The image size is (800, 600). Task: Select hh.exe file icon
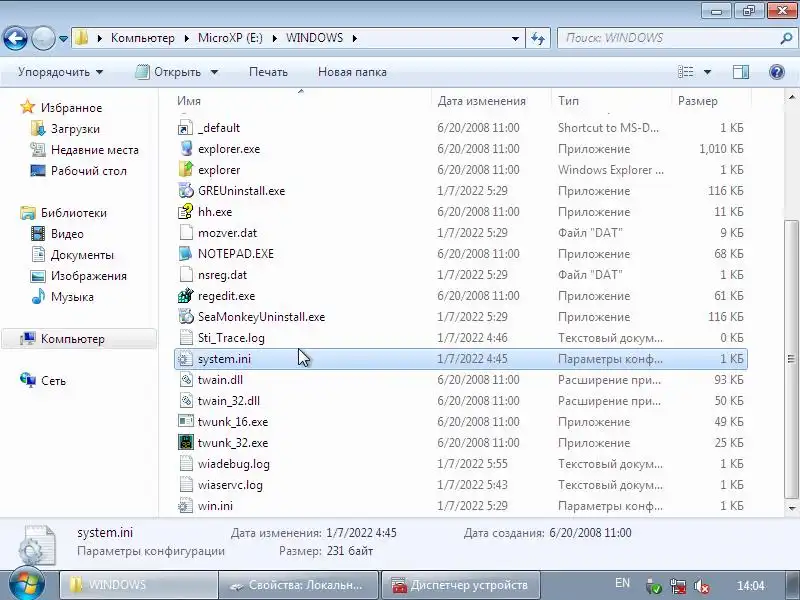pyautogui.click(x=185, y=211)
